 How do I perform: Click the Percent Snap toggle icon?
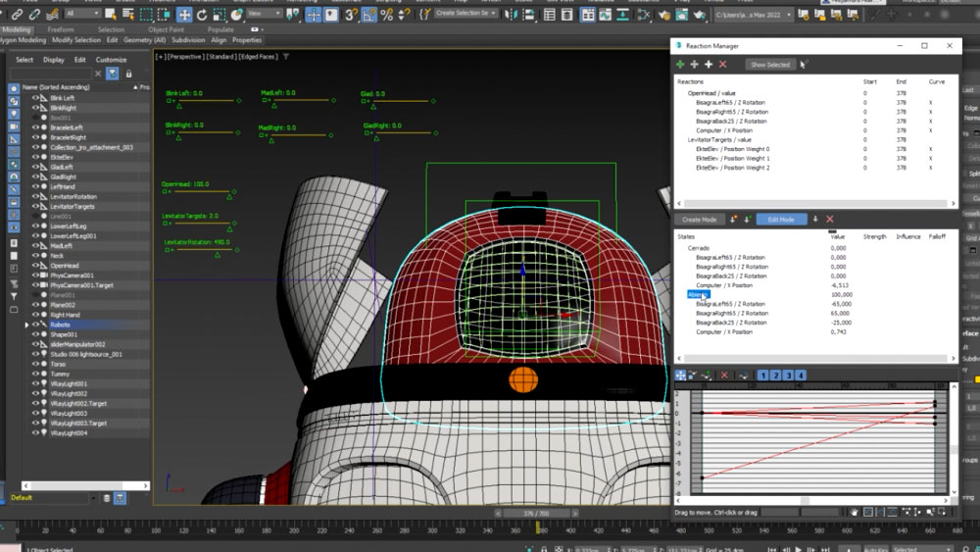pyautogui.click(x=386, y=15)
